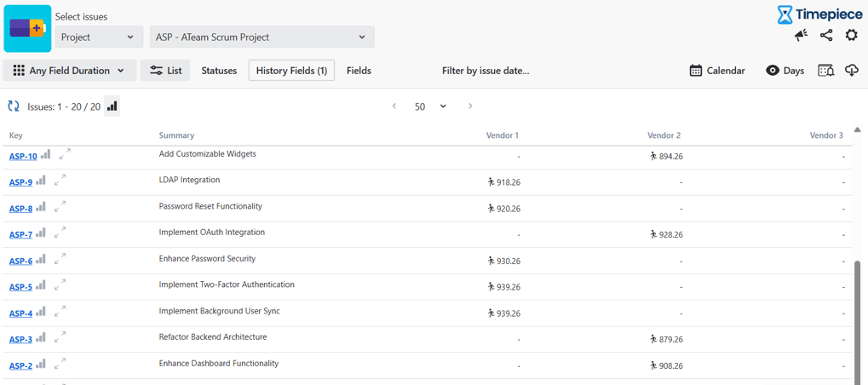
Task: Select the List view button
Action: pyautogui.click(x=165, y=70)
